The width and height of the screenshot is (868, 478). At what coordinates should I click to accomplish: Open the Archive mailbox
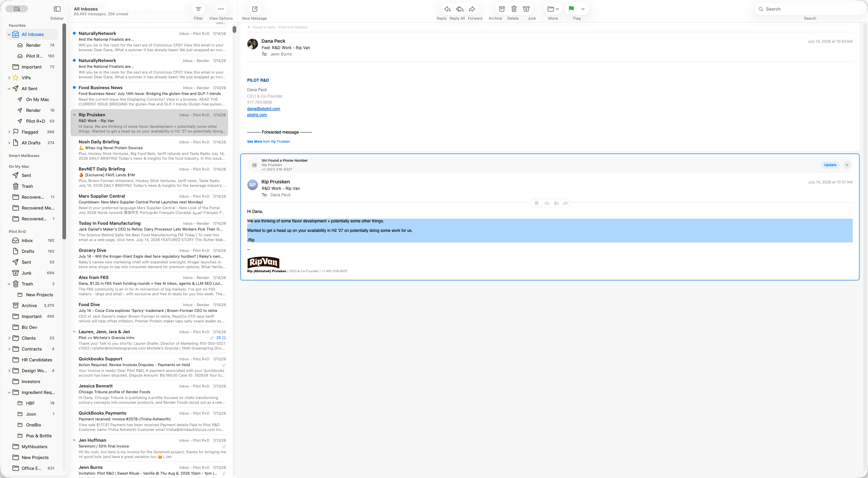point(33,306)
